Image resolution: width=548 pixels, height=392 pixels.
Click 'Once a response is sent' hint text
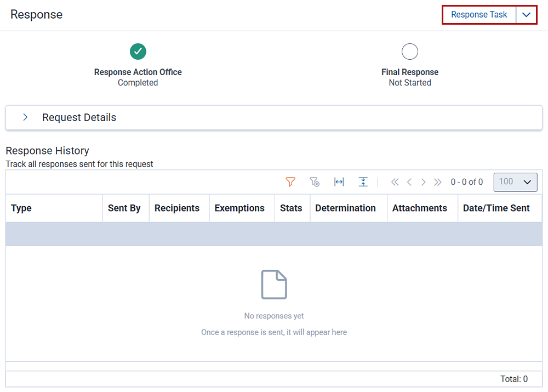(274, 332)
